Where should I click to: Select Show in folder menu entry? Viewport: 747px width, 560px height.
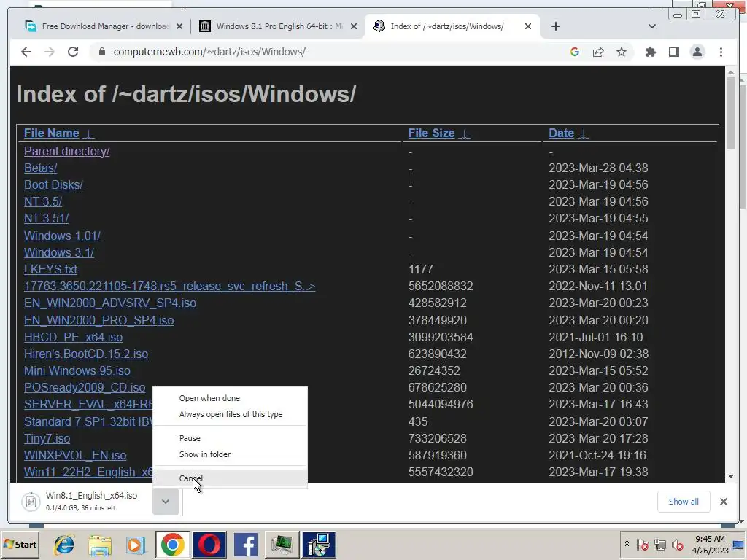230,454
